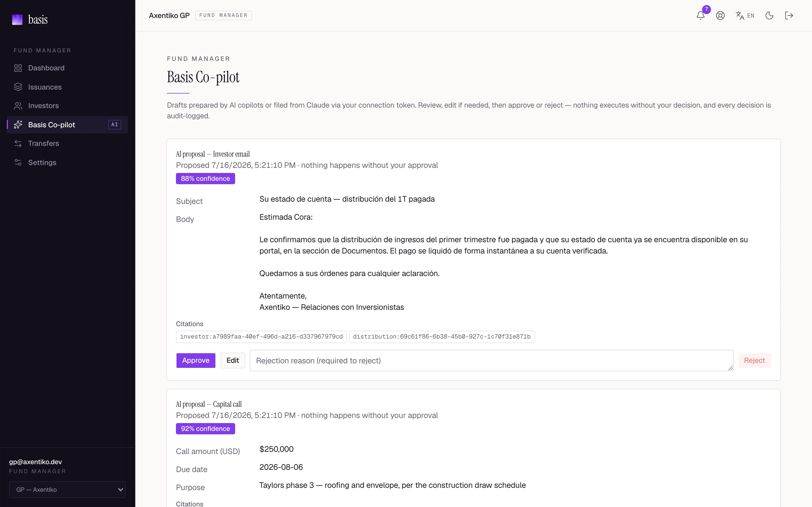Screen dimensions: 812x507
Task: Toggle dark mode moon icon
Action: tap(769, 15)
